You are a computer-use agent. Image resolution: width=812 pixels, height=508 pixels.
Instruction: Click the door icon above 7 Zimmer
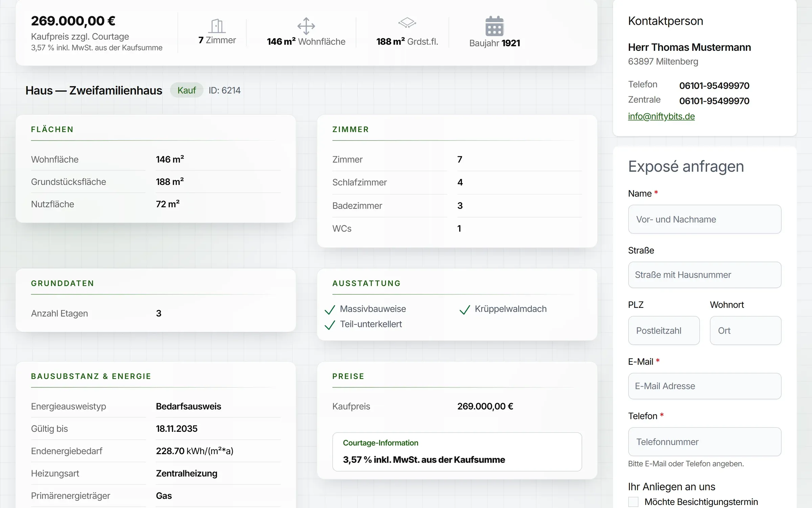217,26
